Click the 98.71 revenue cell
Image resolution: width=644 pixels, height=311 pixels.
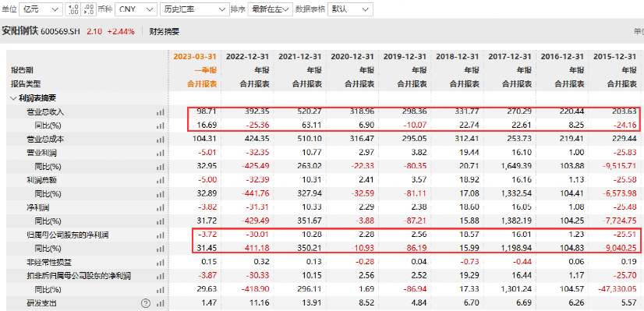[207, 111]
